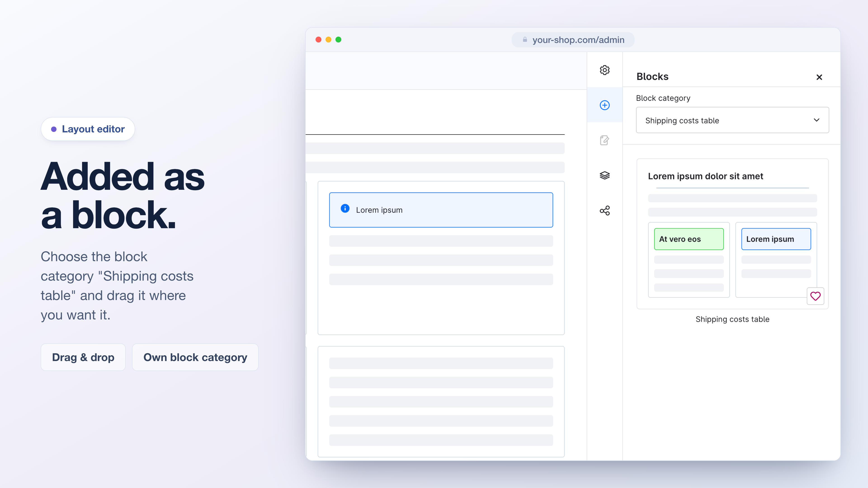The image size is (868, 488).
Task: Click the Lorem ipsum dolor sit amet title
Action: tap(705, 176)
